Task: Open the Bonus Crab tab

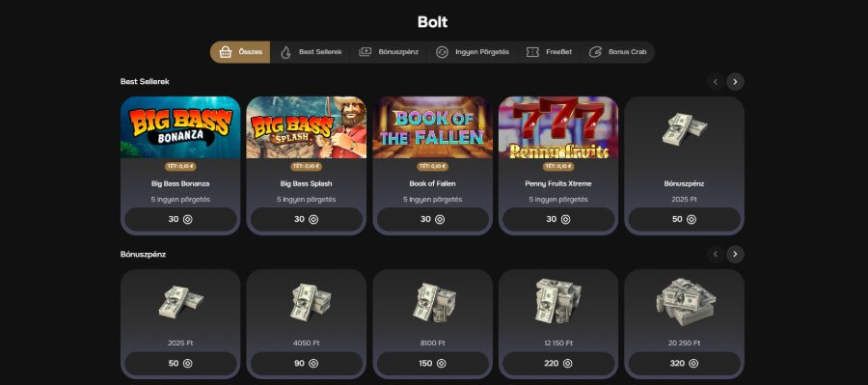Action: [617, 52]
